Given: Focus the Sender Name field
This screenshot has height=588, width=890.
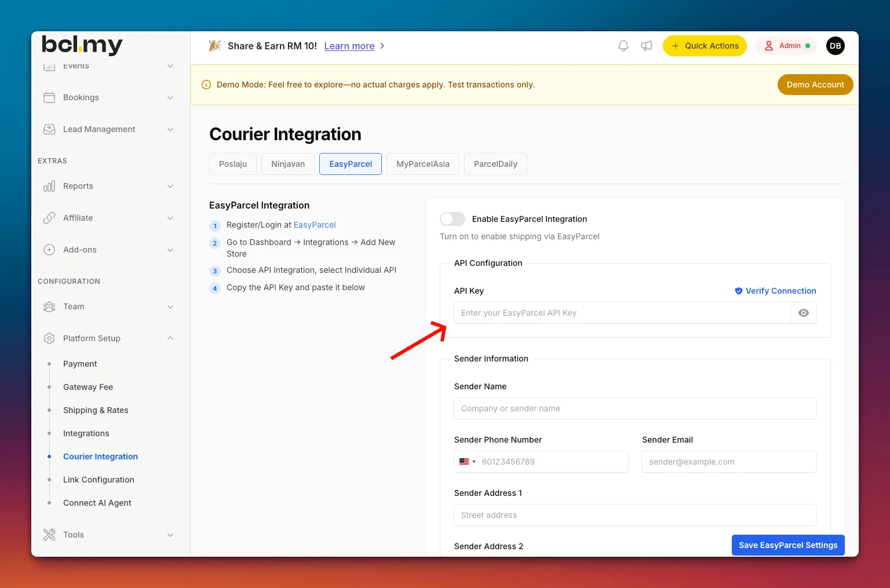Looking at the screenshot, I should pyautogui.click(x=635, y=408).
